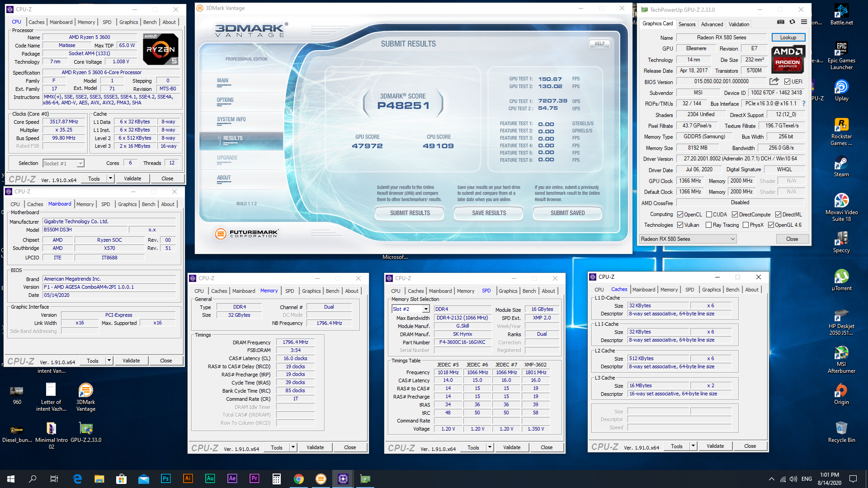Expand Tools arrow in CPU-Z SPD window
This screenshot has height=488, width=868.
(x=490, y=447)
